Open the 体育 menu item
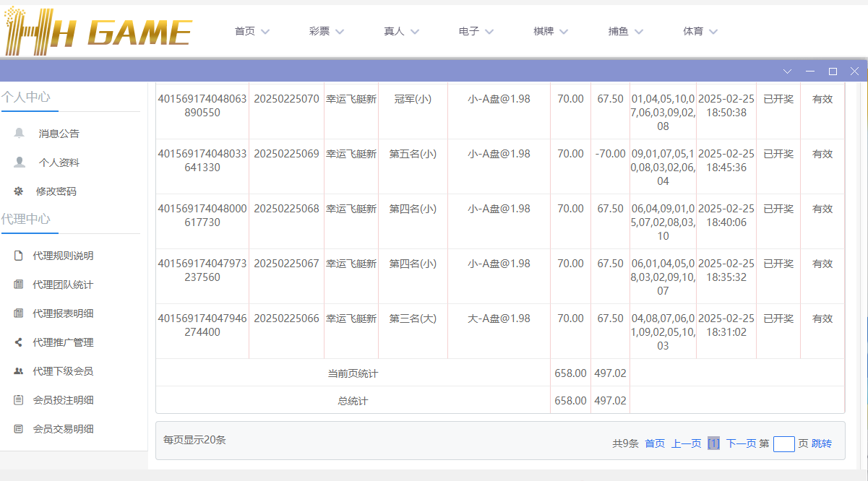This screenshot has height=481, width=868. tap(701, 31)
